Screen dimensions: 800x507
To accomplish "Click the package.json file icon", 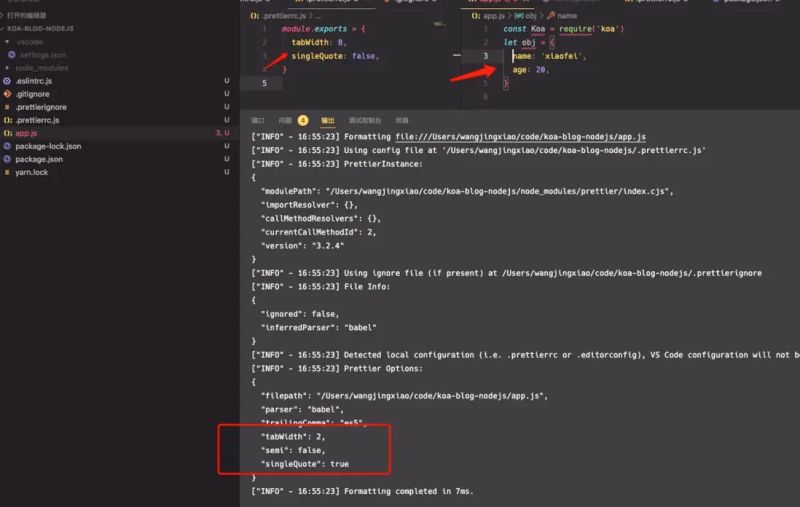I will pyautogui.click(x=7, y=159).
